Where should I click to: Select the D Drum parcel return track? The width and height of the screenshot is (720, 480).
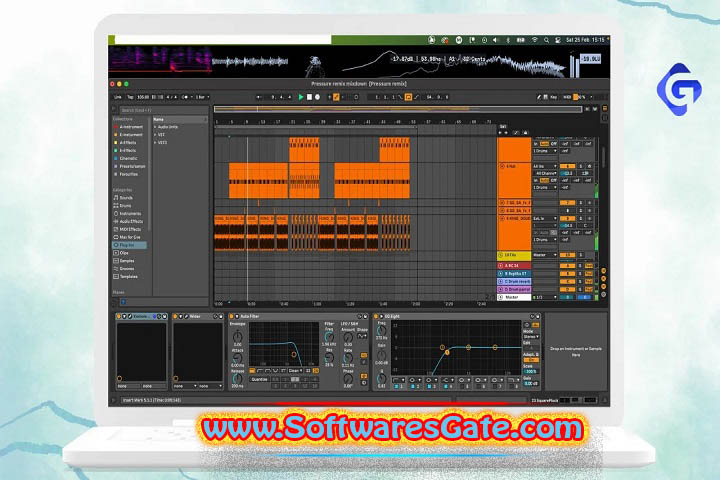click(x=514, y=289)
